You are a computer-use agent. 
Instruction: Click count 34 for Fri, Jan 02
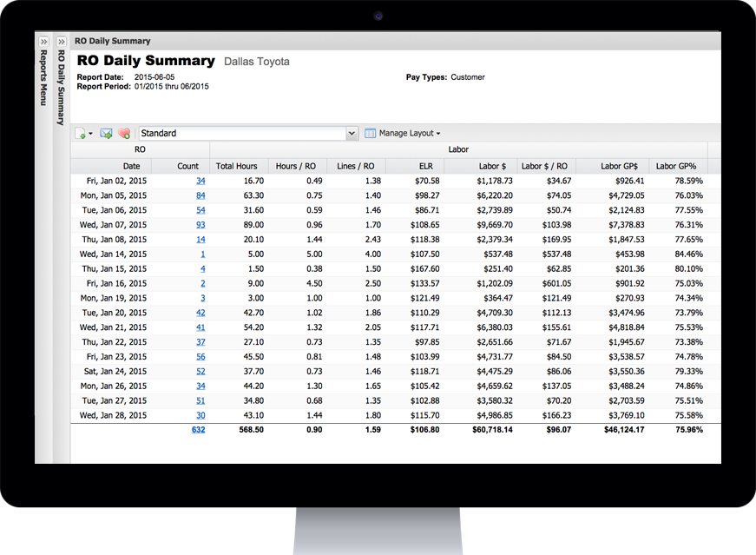(x=200, y=181)
